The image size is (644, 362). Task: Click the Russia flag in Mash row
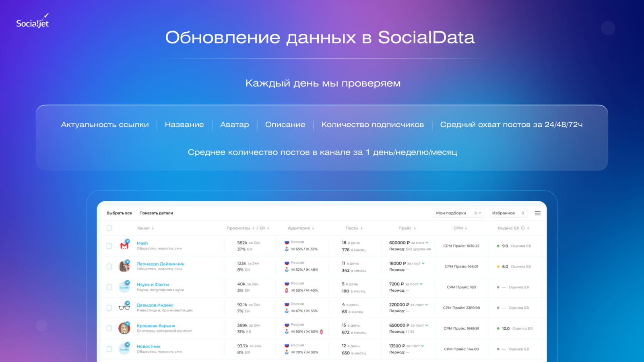[287, 242]
